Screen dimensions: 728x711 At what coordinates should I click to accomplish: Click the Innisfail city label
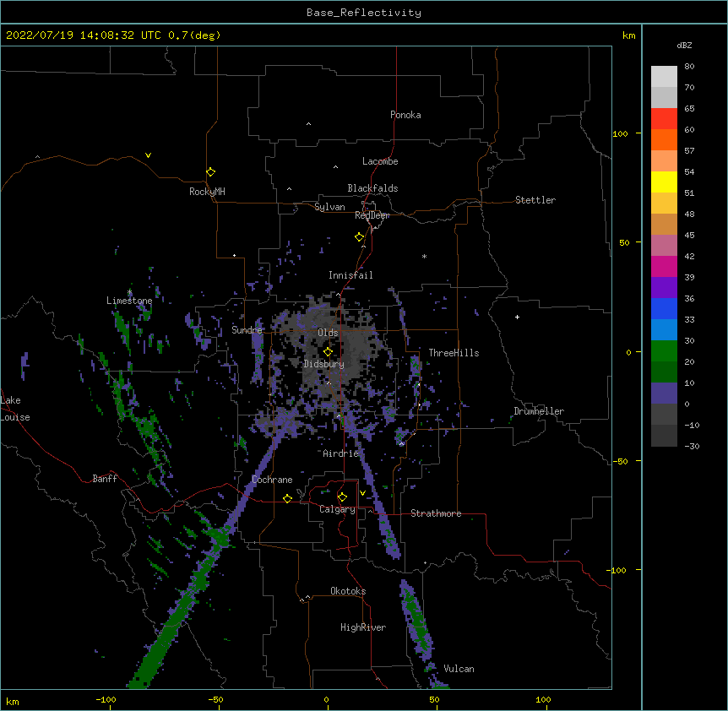point(350,275)
